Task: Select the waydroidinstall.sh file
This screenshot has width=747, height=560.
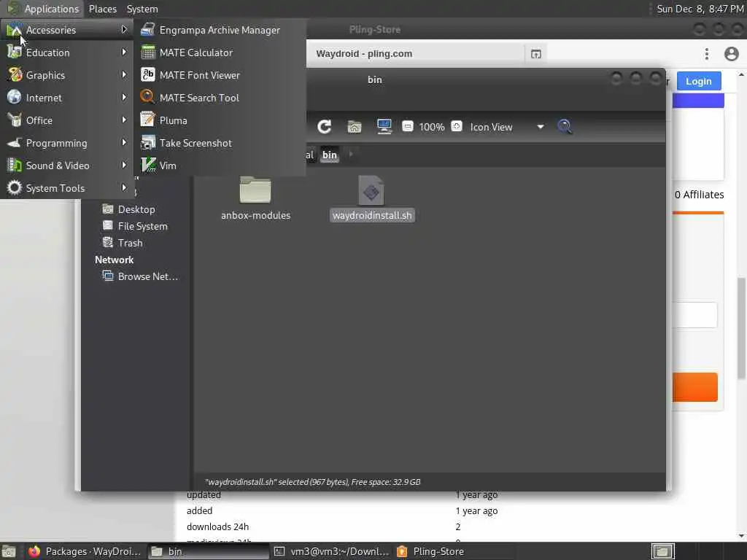Action: click(371, 198)
